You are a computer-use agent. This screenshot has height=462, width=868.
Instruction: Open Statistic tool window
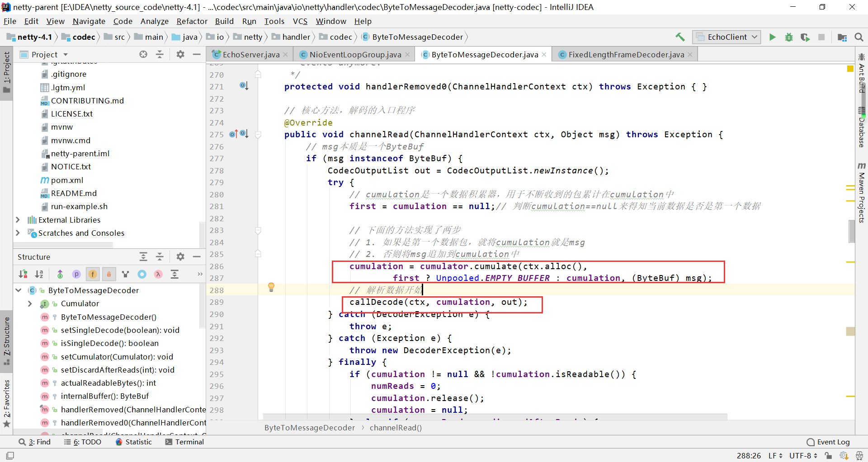134,442
